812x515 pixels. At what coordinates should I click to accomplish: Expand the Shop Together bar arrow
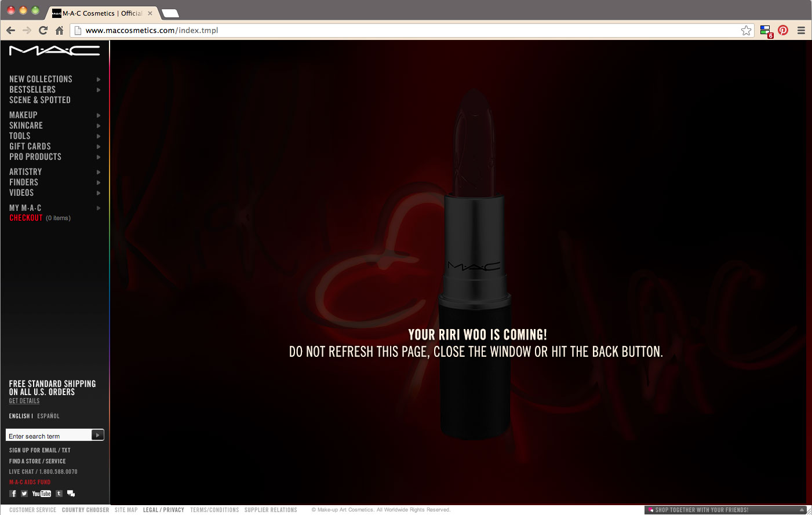(802, 510)
